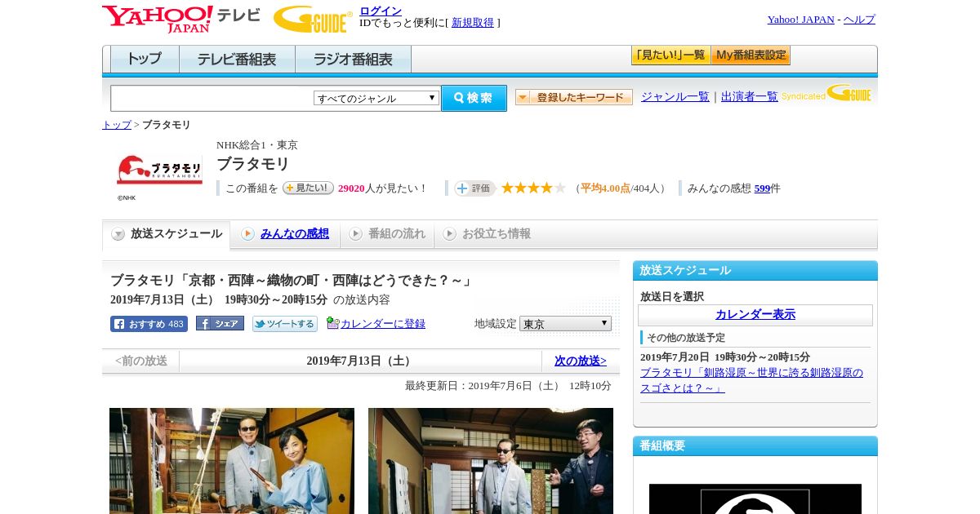Open the loom photo thumbnail with two hosts
The image size is (980, 514).
tap(232, 461)
